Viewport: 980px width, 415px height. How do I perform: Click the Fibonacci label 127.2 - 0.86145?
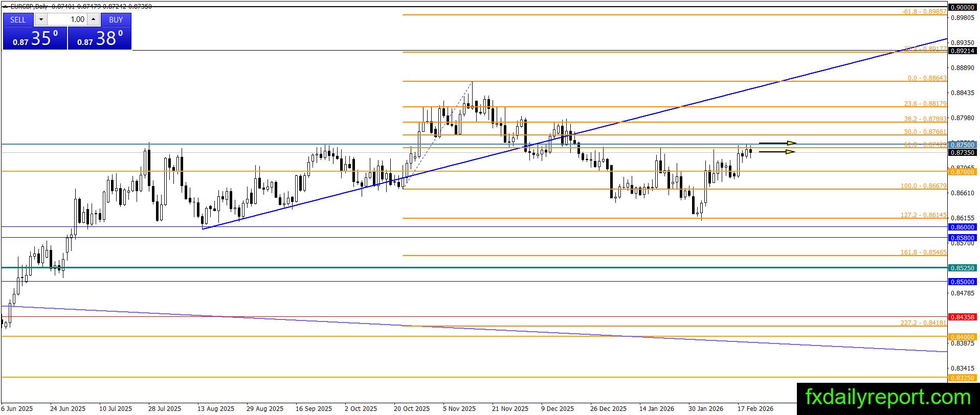[924, 215]
